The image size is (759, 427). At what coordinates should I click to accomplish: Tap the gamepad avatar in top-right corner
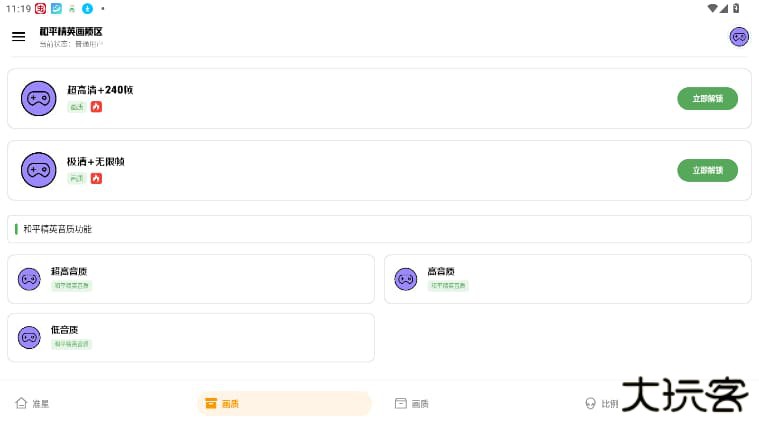(x=739, y=37)
